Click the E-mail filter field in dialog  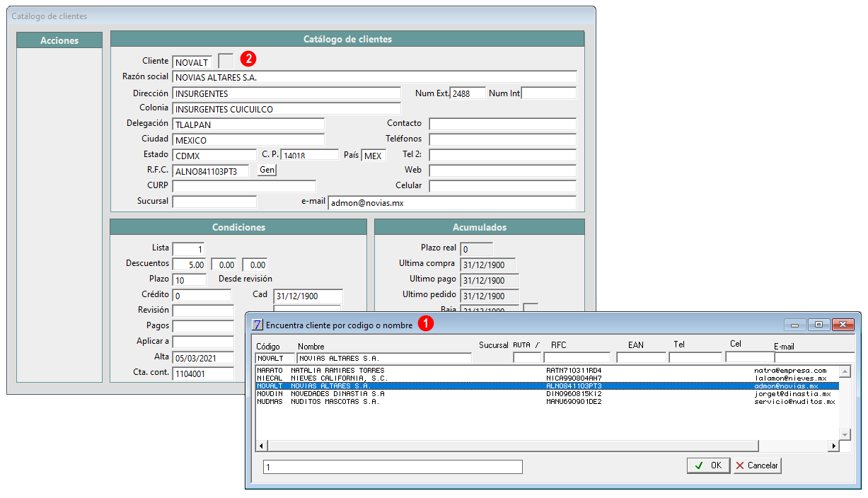tap(814, 358)
